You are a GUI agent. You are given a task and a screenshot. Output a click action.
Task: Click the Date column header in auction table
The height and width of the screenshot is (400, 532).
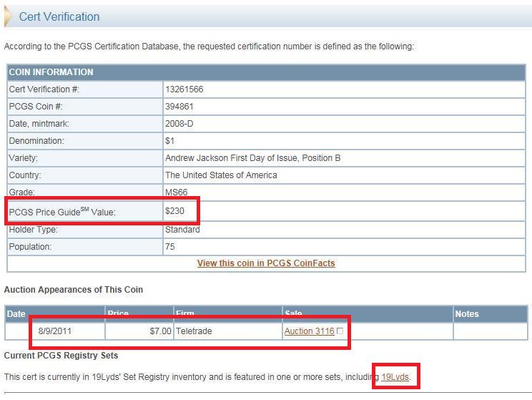tap(19, 314)
